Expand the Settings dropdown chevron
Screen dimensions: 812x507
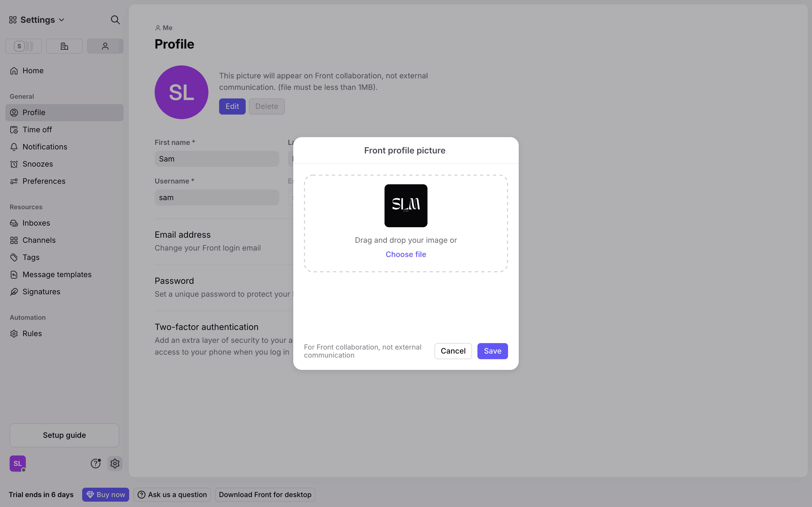(61, 20)
